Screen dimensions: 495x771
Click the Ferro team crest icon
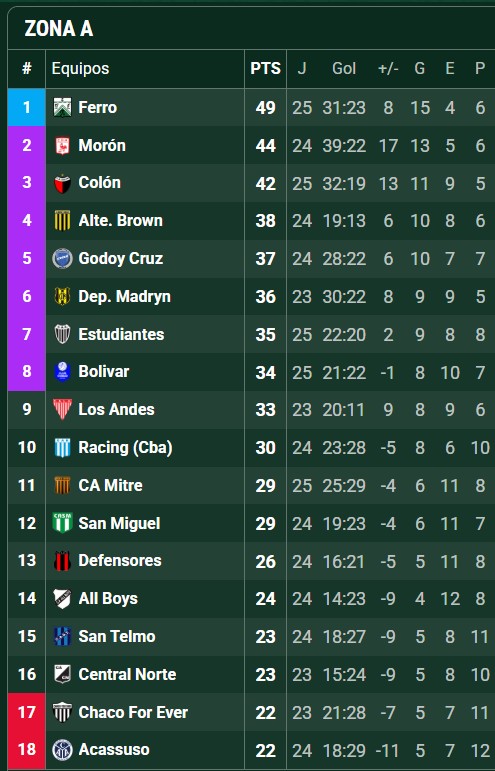[62, 107]
